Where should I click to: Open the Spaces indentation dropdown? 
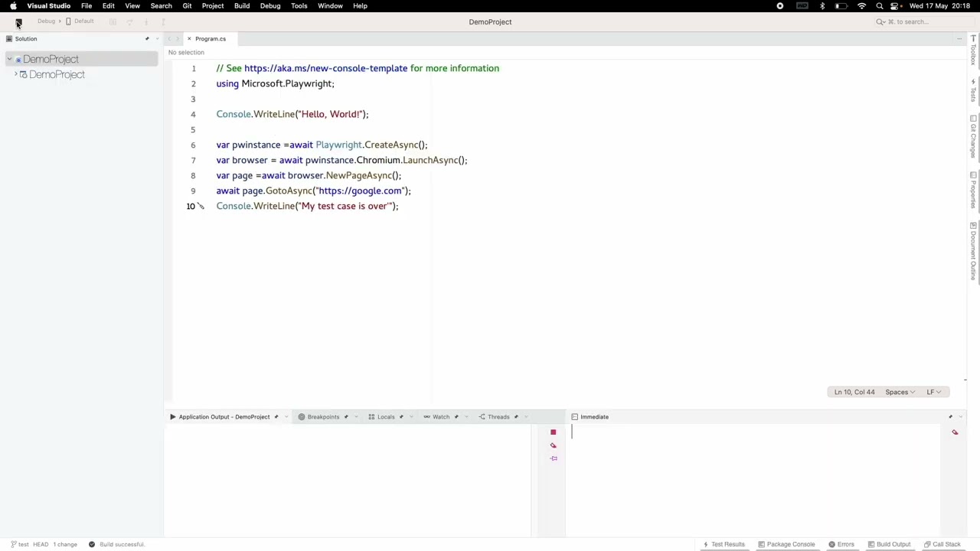(900, 392)
